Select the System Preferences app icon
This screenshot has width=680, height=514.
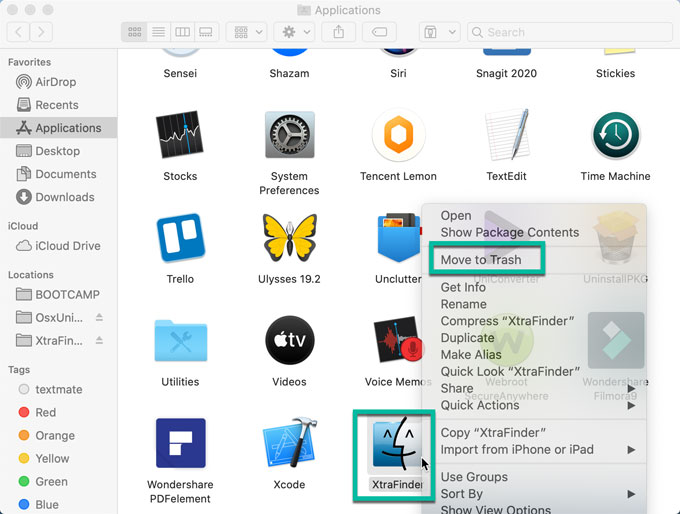point(289,134)
